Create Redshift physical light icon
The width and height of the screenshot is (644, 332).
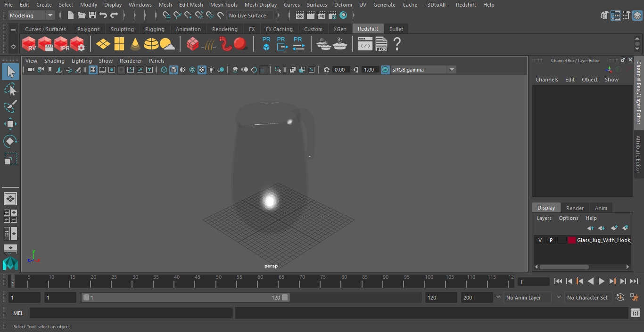coord(103,44)
